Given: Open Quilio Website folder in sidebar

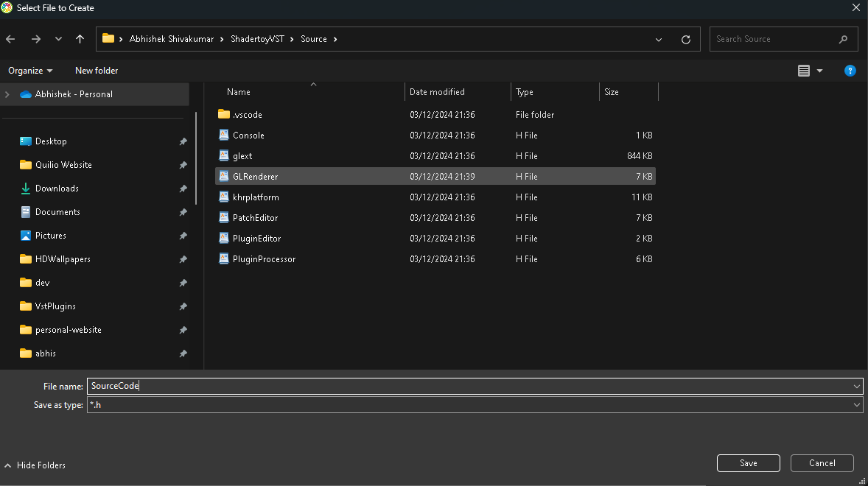Looking at the screenshot, I should [63, 165].
